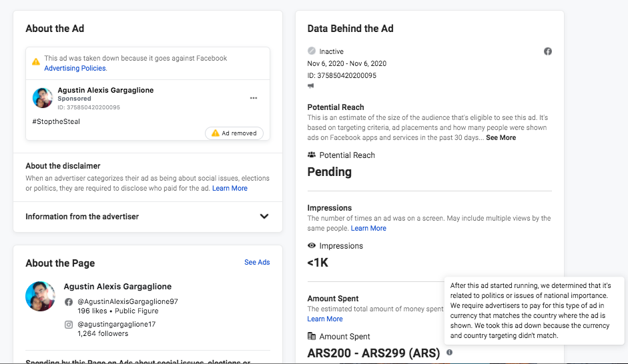Click the Inactive status icon
Viewport: 628px width, 364px height.
(312, 51)
